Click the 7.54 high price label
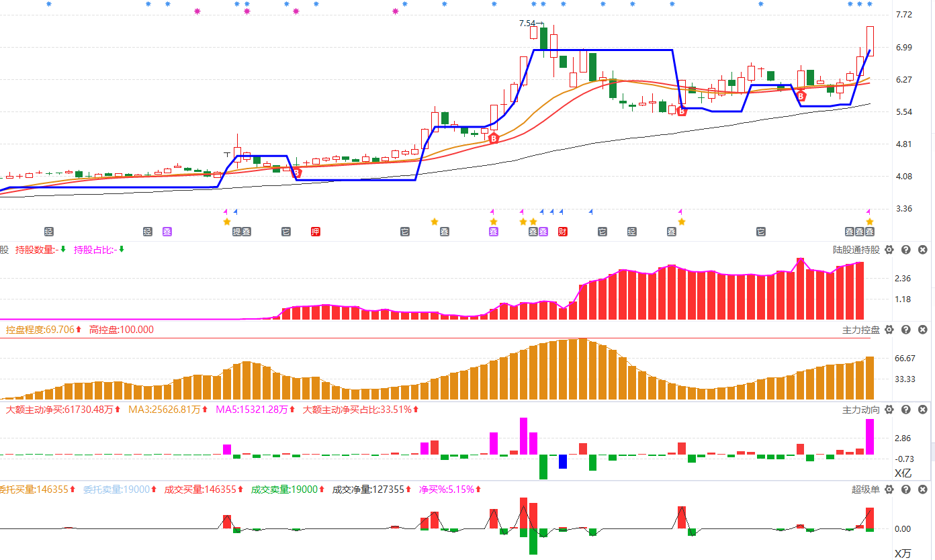Screen dimensions: 935x560 pyautogui.click(x=527, y=24)
